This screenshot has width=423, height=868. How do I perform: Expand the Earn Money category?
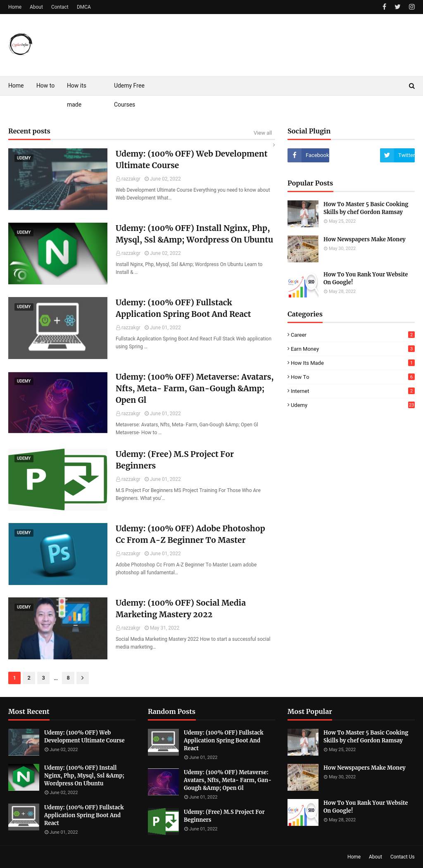tap(304, 349)
